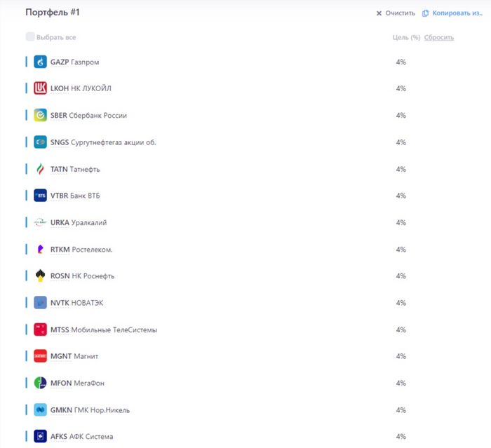
Task: Click Очистить to clear the portfolio
Action: click(x=400, y=13)
